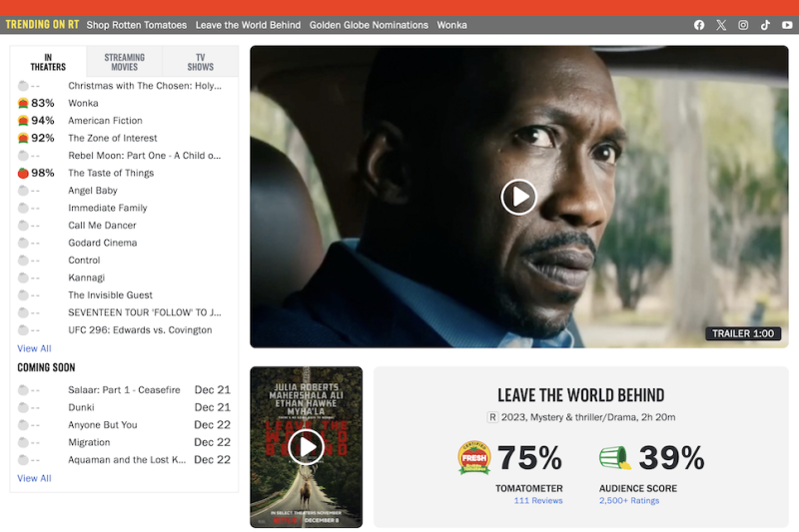Click the Certified Fresh tomatometer badge
Viewport: 799px width, 532px height.
474,458
